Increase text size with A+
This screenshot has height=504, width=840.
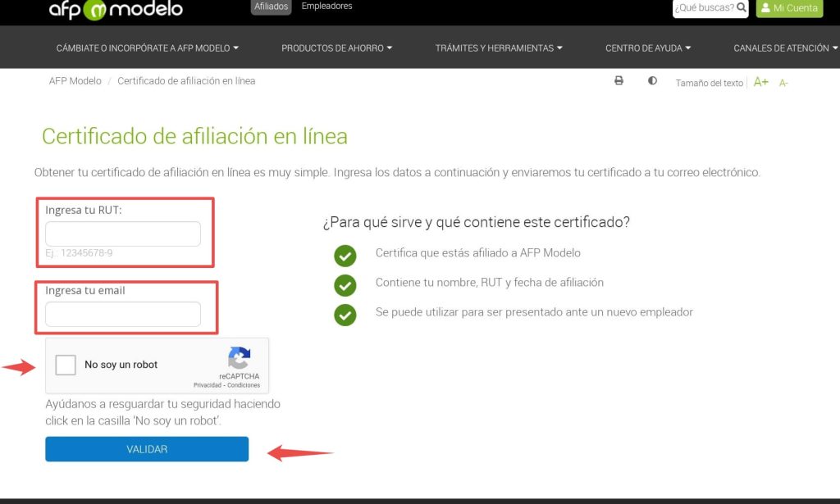(x=760, y=82)
